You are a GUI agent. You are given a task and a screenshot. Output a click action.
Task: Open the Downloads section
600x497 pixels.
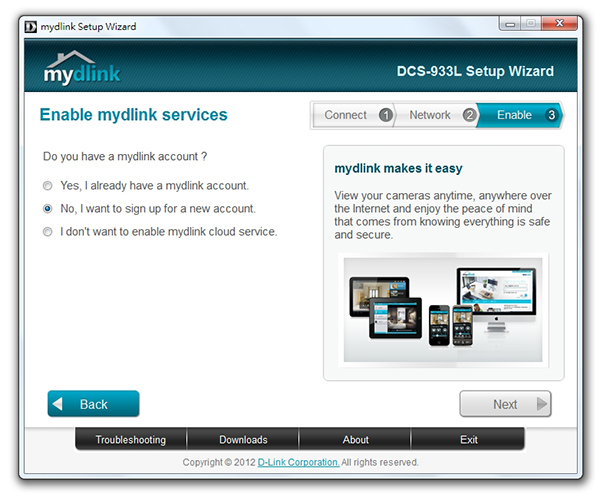pos(243,440)
